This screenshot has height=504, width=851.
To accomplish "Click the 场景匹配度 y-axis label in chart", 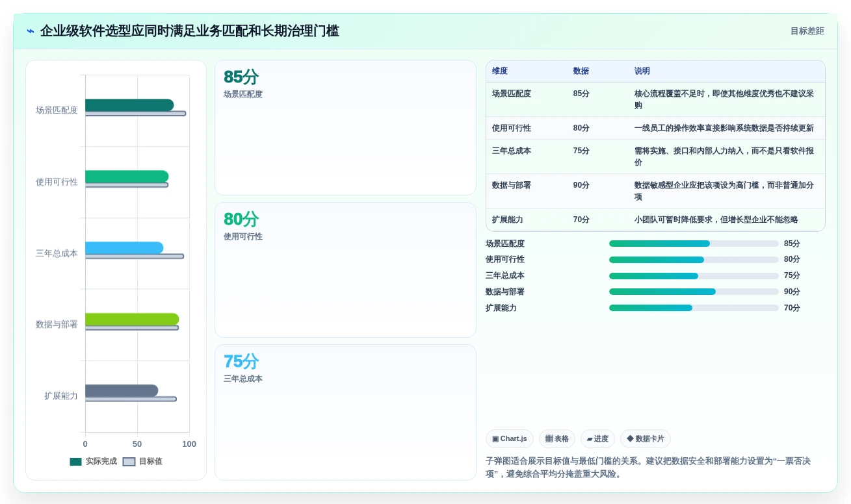I will 57,110.
